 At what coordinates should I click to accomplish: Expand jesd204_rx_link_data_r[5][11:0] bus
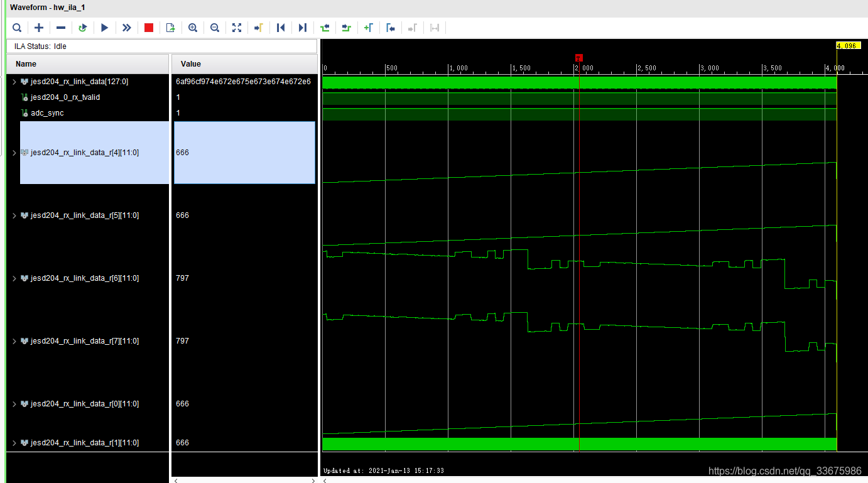click(14, 215)
